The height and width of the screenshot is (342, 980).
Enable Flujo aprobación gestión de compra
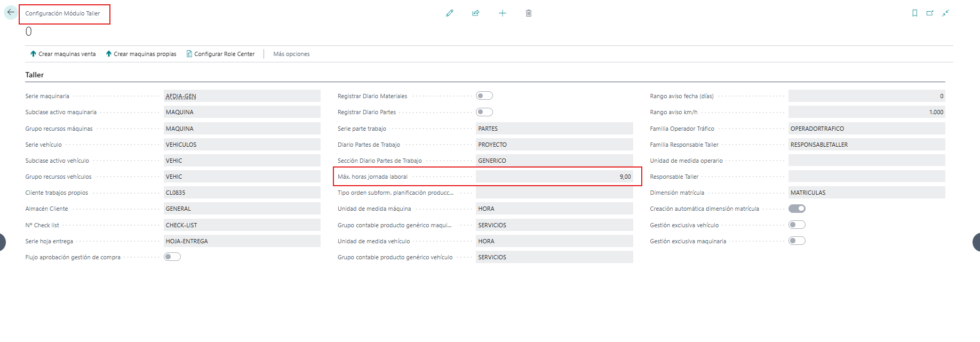tap(172, 257)
